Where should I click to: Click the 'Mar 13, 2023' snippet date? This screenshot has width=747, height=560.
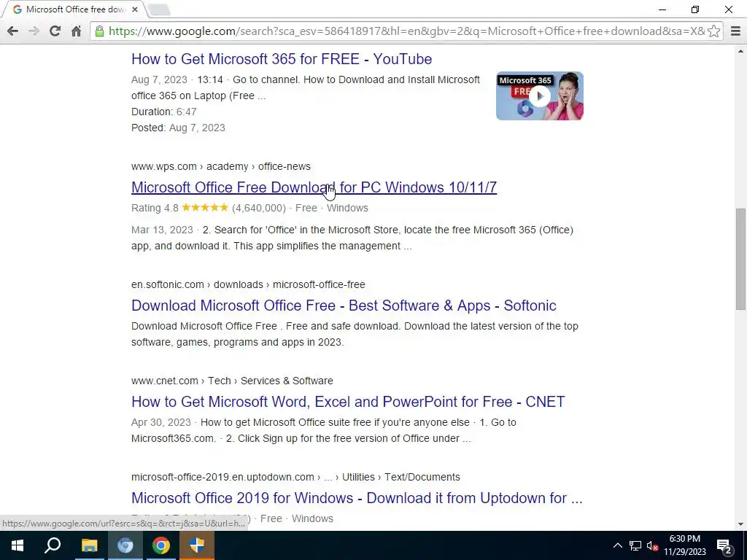(162, 230)
